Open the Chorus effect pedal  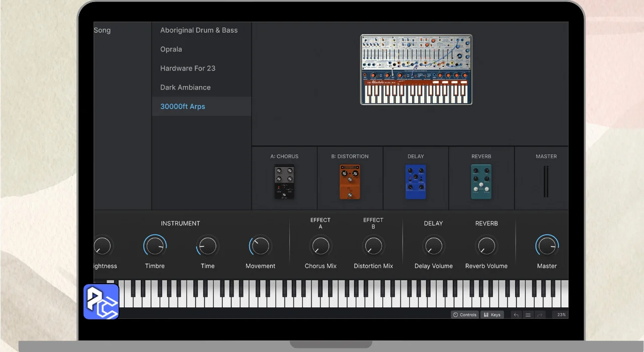coord(284,182)
